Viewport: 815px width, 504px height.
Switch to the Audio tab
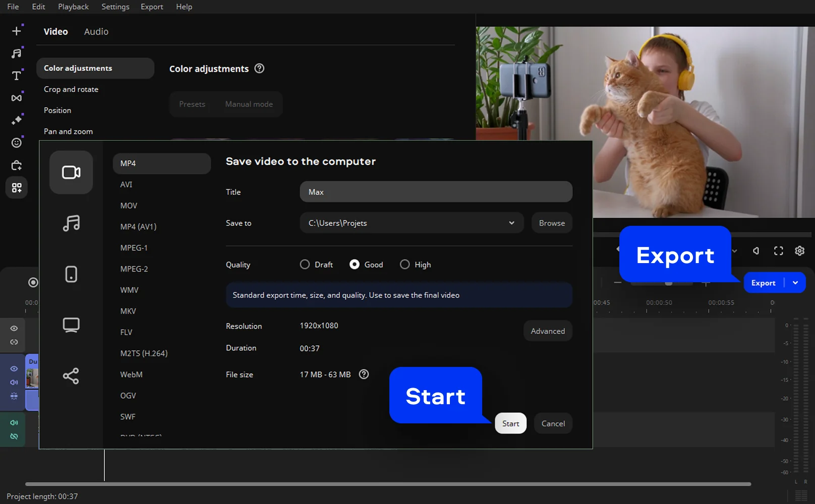(96, 32)
